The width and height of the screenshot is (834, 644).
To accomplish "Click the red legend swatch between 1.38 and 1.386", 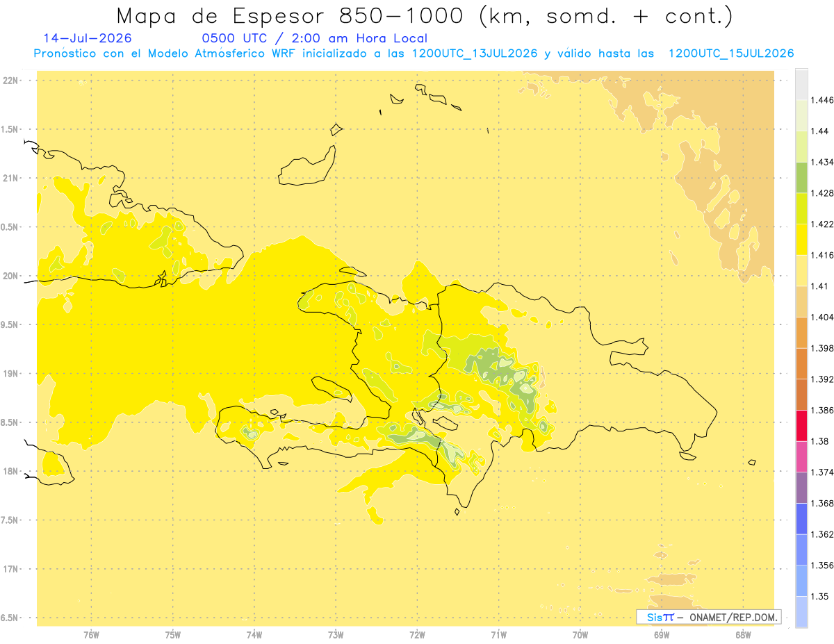I will [x=801, y=426].
